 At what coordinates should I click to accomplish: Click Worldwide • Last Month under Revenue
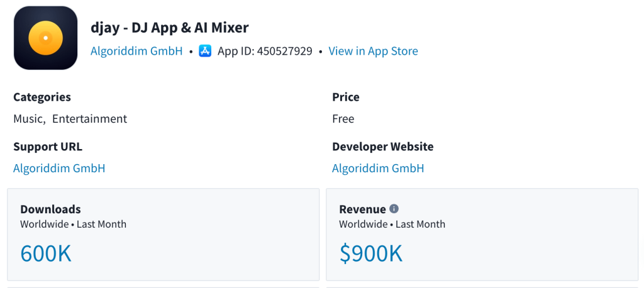[x=392, y=224]
